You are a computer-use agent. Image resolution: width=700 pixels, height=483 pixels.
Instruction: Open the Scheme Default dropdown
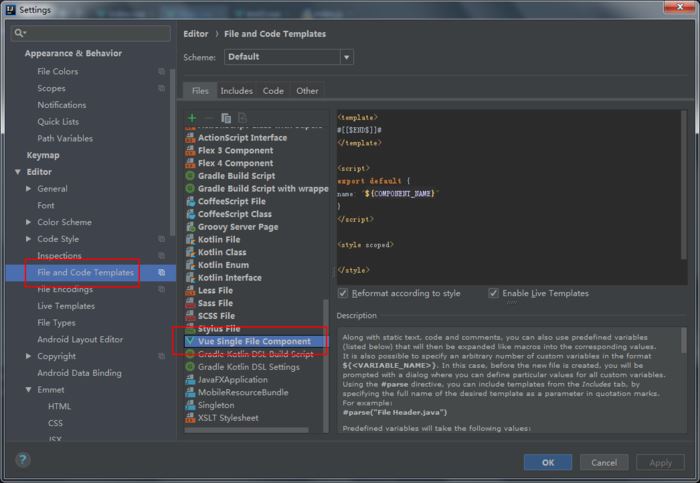[x=289, y=57]
